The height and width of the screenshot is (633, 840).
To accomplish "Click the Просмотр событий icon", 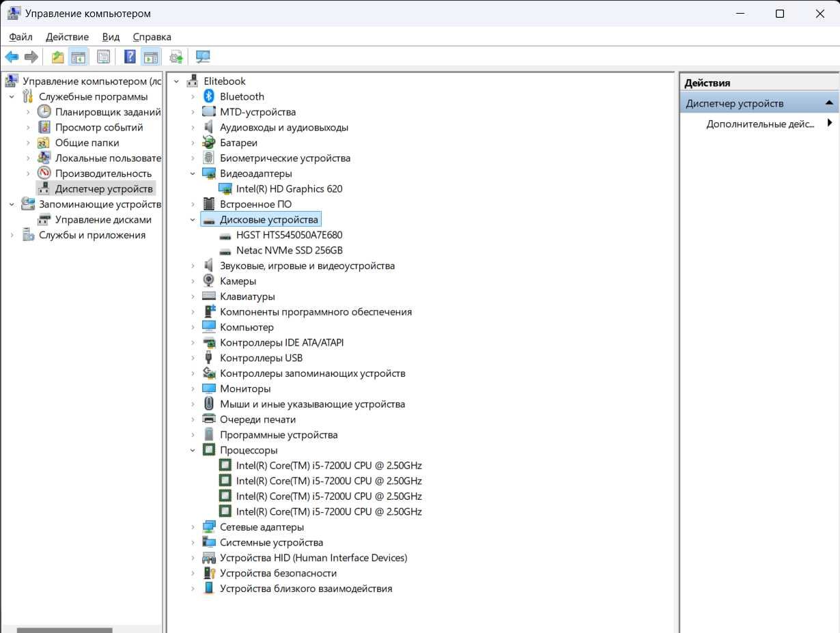I will click(x=44, y=127).
